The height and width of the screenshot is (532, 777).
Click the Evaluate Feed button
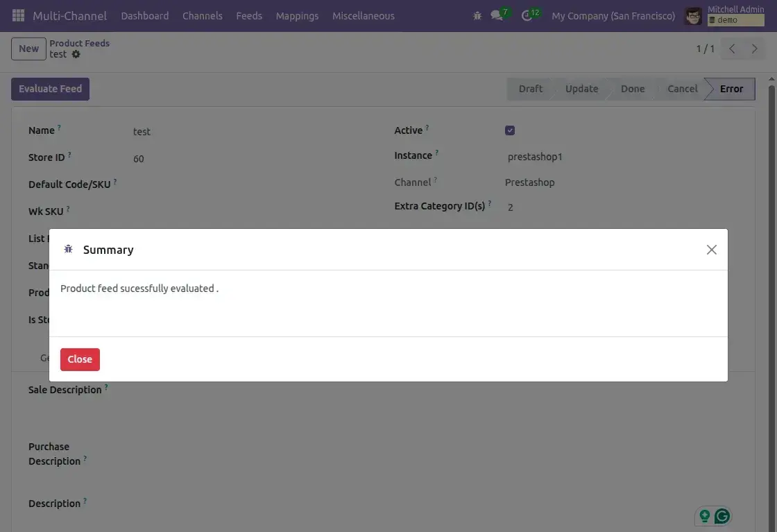(50, 89)
